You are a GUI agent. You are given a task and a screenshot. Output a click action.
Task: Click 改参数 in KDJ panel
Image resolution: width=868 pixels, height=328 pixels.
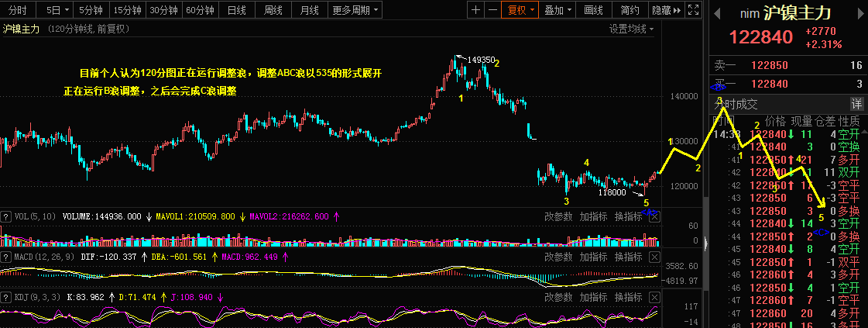[558, 297]
